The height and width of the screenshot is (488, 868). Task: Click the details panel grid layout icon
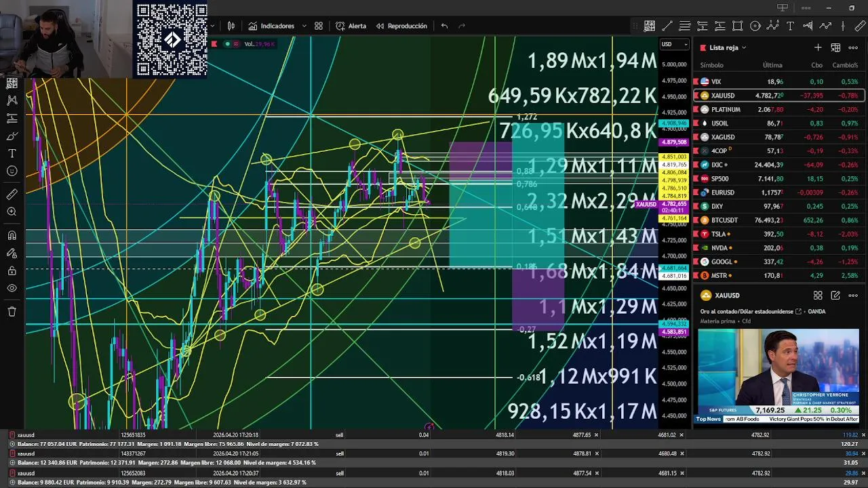pyautogui.click(x=818, y=296)
